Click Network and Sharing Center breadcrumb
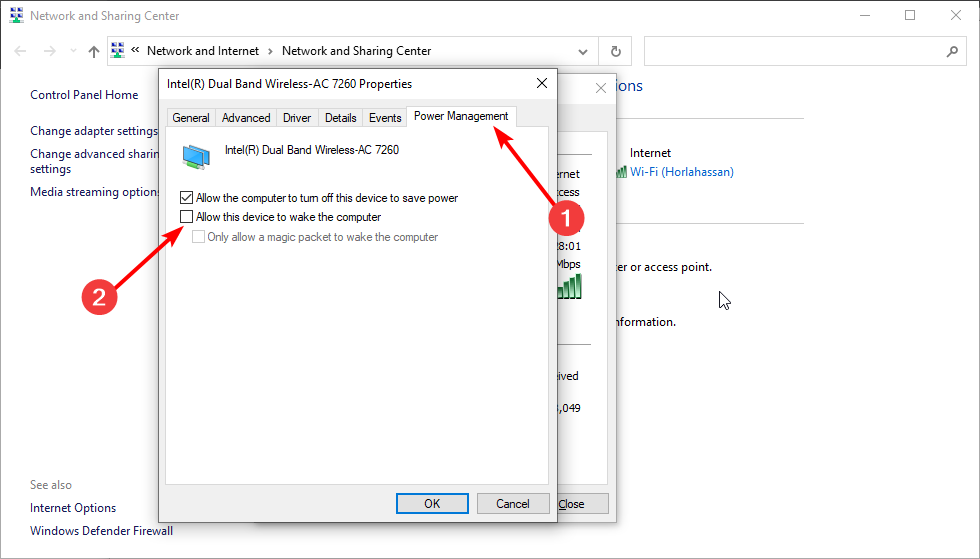Image resolution: width=980 pixels, height=559 pixels. pyautogui.click(x=356, y=51)
